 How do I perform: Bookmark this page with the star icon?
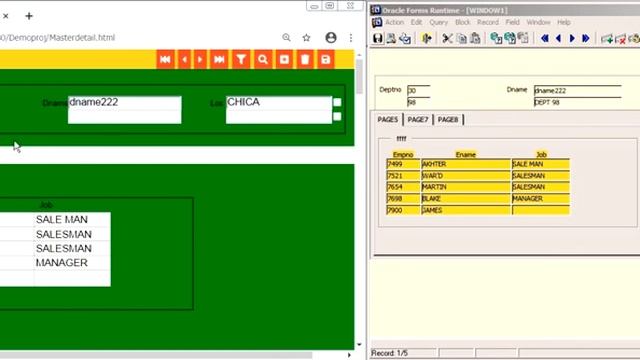pyautogui.click(x=307, y=38)
